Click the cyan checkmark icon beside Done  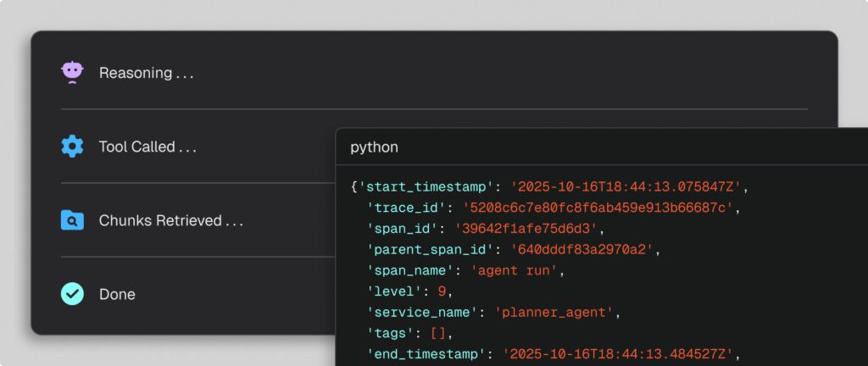click(73, 294)
